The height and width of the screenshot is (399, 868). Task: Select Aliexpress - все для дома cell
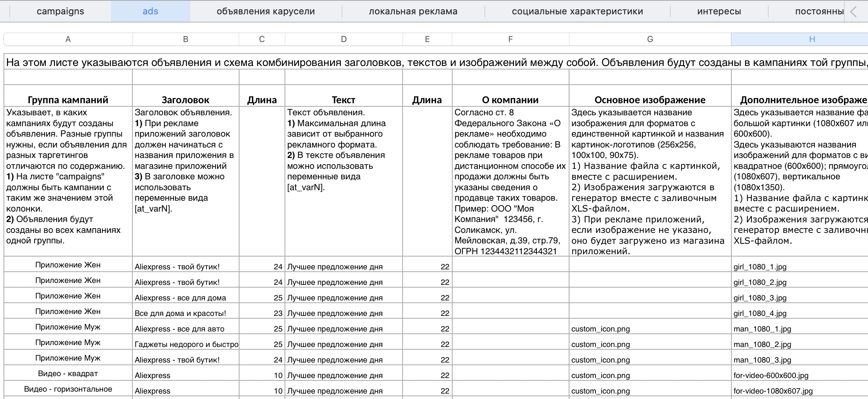(x=186, y=295)
